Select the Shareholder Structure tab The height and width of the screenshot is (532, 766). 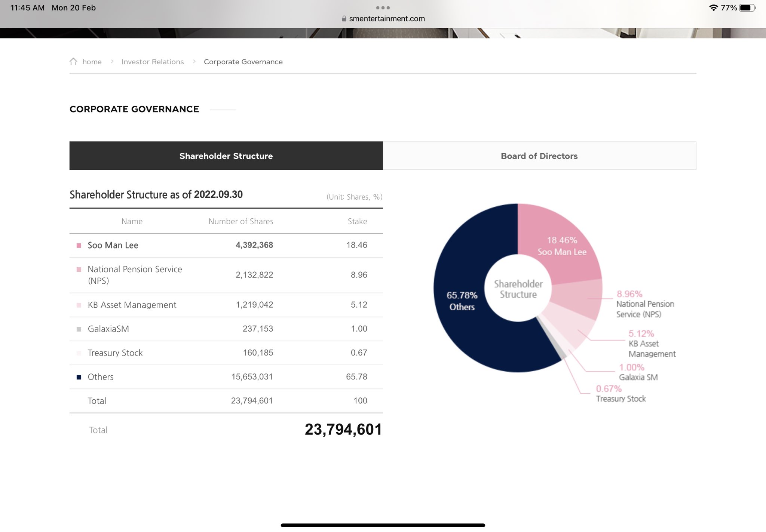point(226,156)
